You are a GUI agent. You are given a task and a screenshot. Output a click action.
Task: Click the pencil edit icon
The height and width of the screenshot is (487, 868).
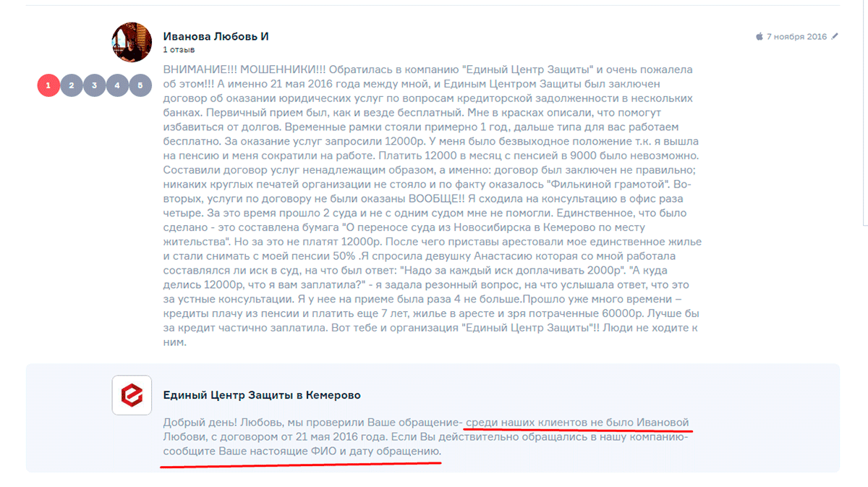pos(835,35)
